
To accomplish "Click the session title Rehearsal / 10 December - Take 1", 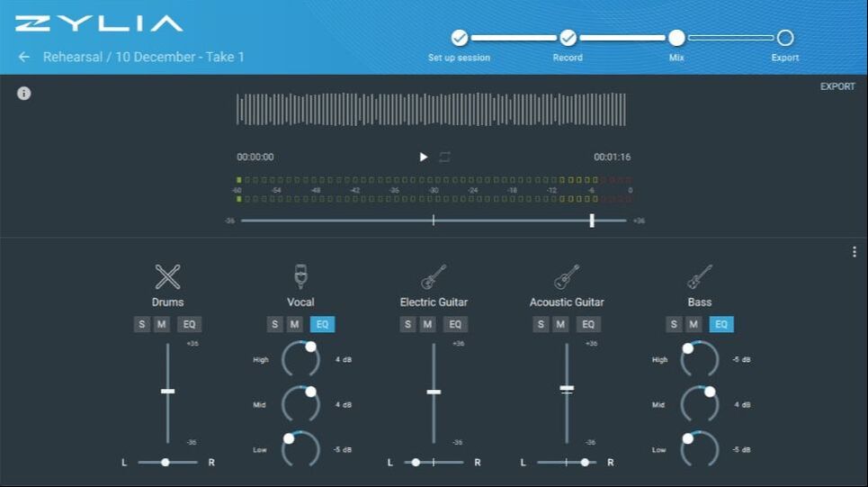I will pyautogui.click(x=144, y=57).
